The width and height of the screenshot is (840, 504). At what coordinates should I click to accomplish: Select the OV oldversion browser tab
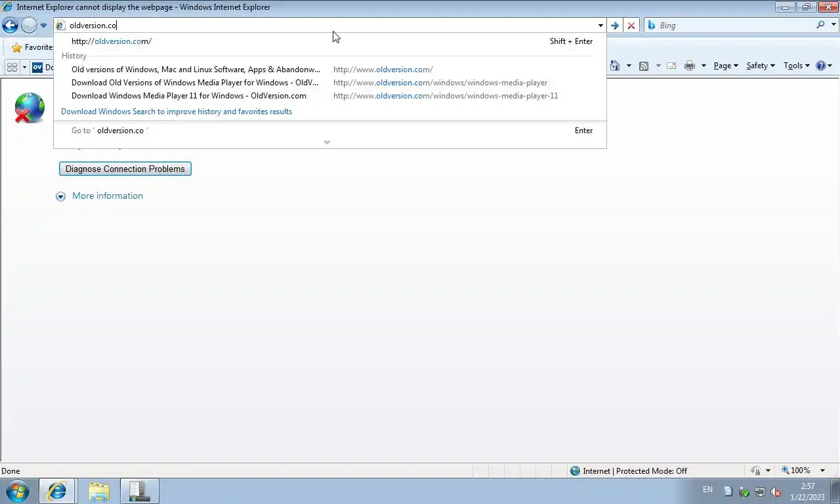43,67
